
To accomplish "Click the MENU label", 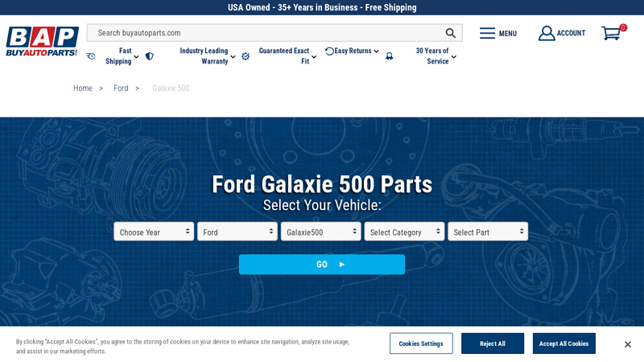I will [x=508, y=34].
